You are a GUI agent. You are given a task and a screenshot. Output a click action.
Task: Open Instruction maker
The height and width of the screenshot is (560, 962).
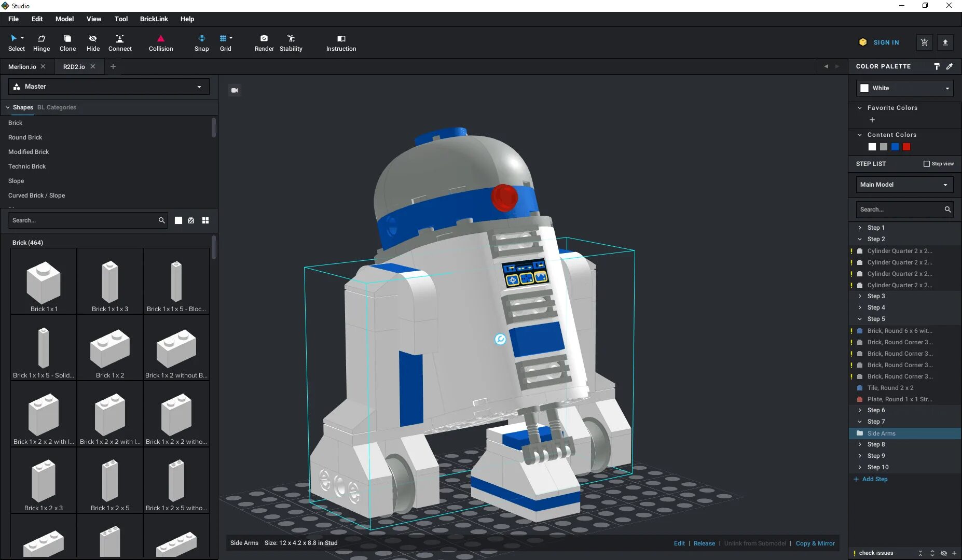tap(341, 43)
